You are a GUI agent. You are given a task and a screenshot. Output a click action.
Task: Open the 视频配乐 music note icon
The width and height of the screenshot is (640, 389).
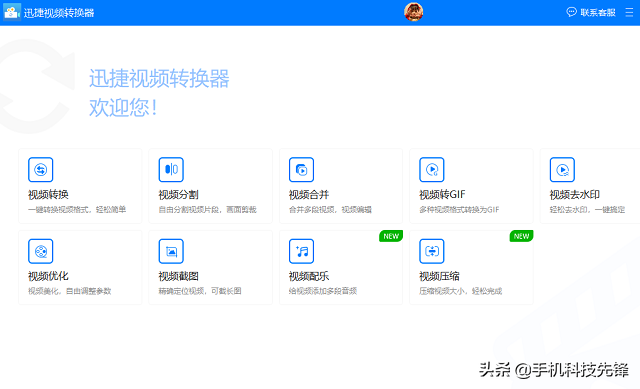301,251
